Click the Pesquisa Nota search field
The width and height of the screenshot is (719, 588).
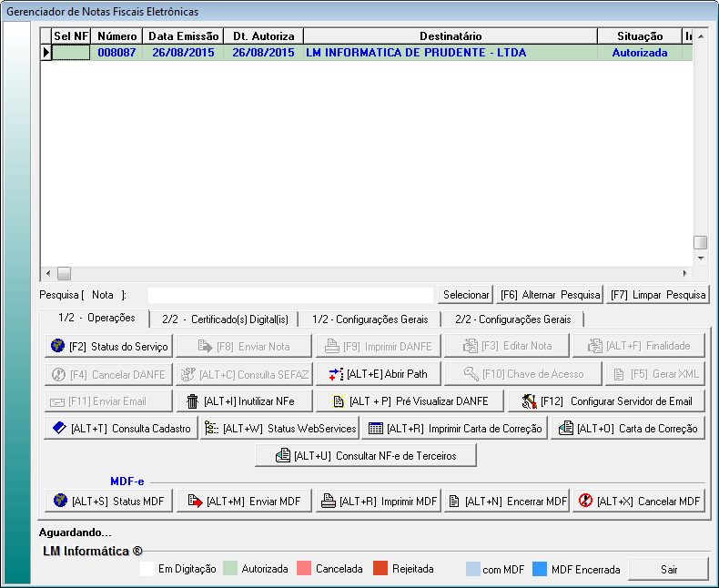click(290, 295)
